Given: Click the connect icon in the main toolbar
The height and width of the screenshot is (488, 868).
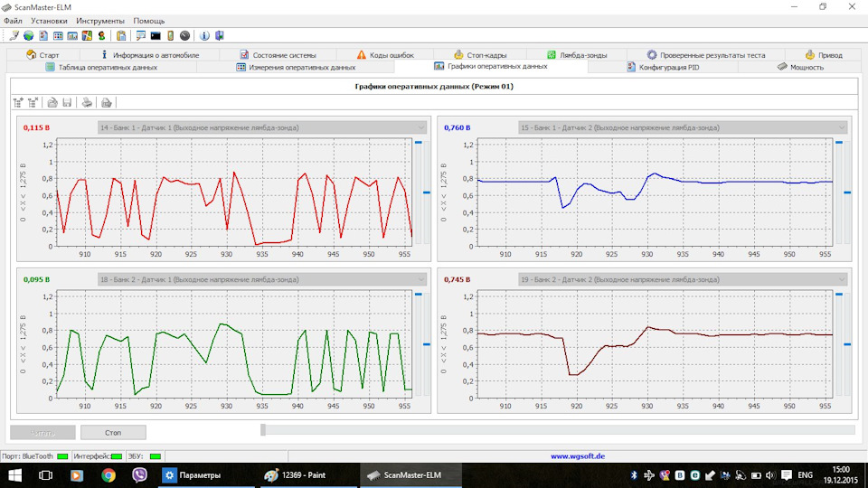Looking at the screenshot, I should click(14, 36).
